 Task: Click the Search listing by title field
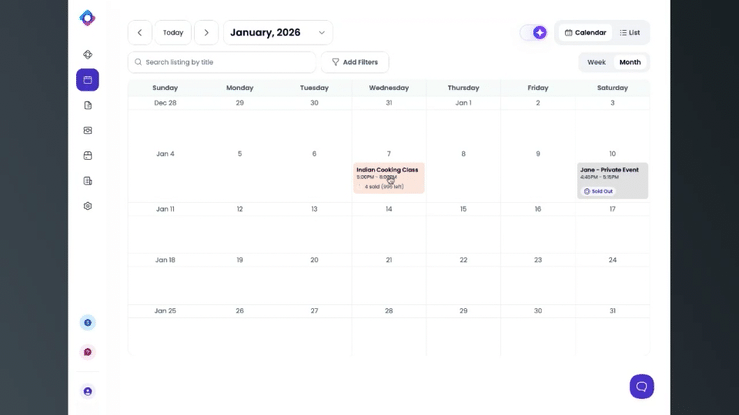[x=222, y=62]
